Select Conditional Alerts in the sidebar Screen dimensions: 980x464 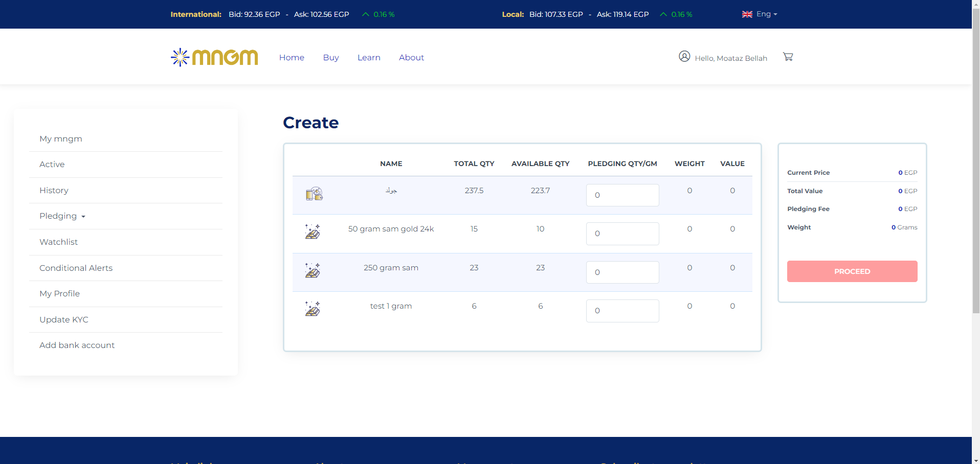76,268
